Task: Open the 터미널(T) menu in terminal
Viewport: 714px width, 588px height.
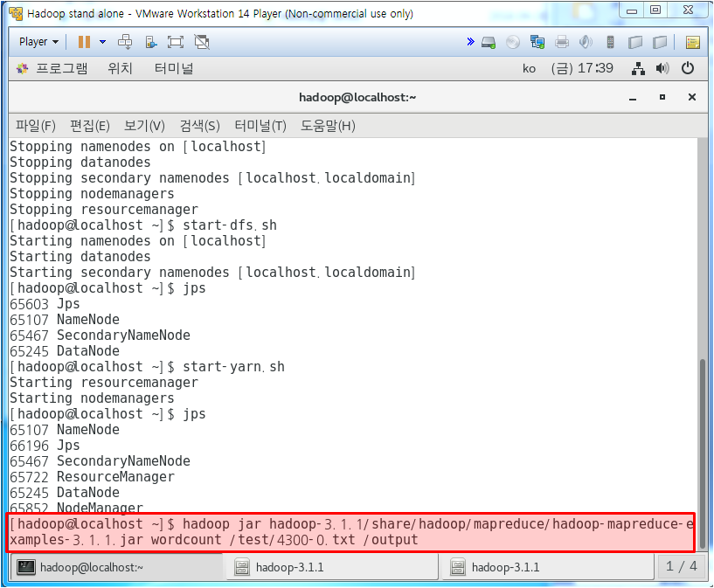Action: pyautogui.click(x=260, y=126)
